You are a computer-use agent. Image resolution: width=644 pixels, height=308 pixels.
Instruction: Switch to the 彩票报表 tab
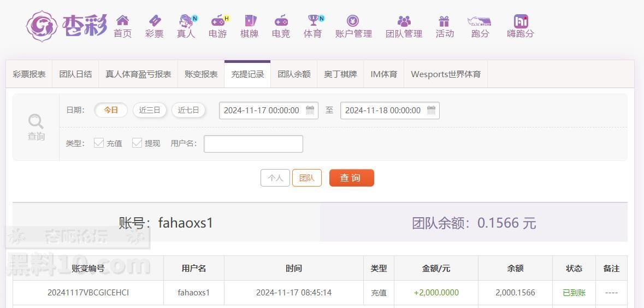coord(29,74)
